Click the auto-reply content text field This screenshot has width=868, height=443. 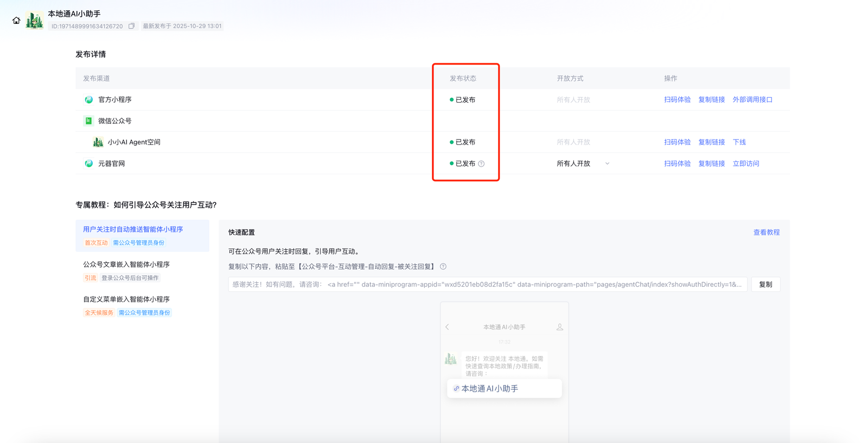pyautogui.click(x=487, y=284)
